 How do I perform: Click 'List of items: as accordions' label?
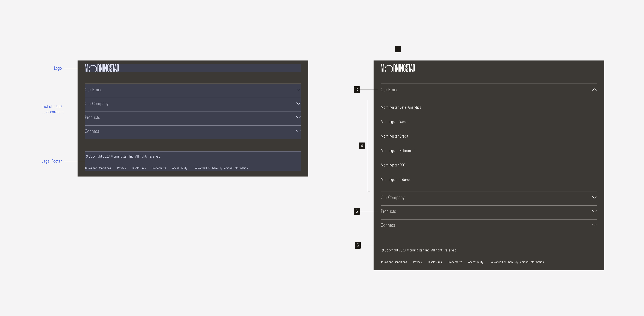click(x=53, y=109)
